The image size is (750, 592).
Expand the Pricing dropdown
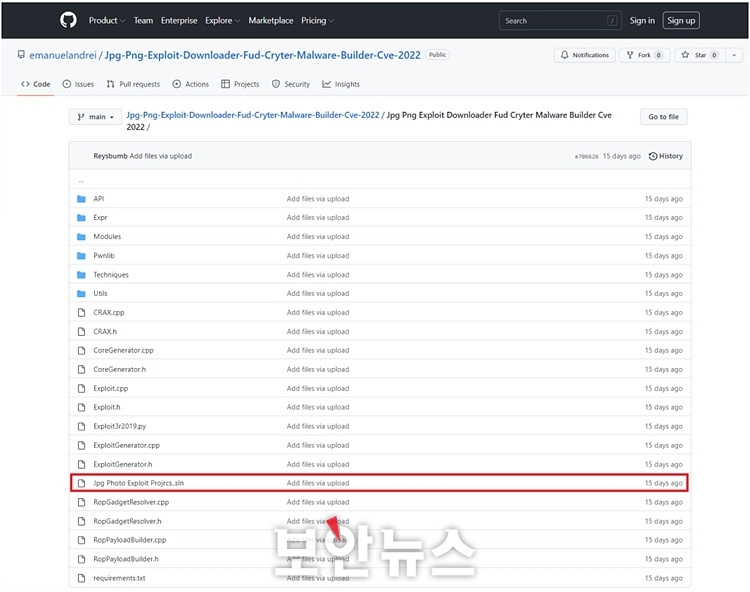(x=317, y=20)
